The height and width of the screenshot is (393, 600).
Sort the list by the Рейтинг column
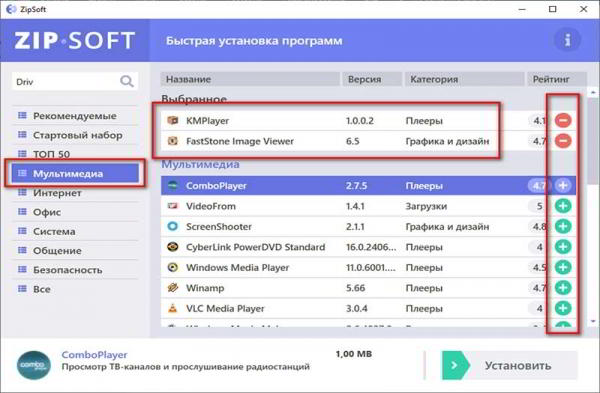[557, 79]
